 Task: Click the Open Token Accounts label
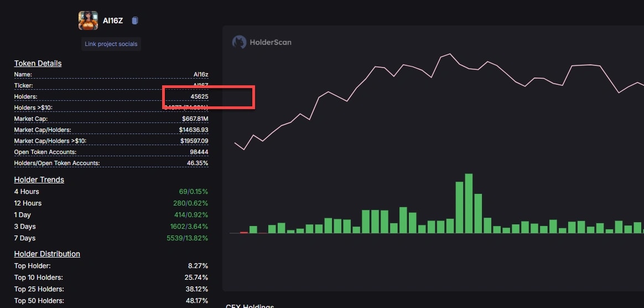point(45,152)
